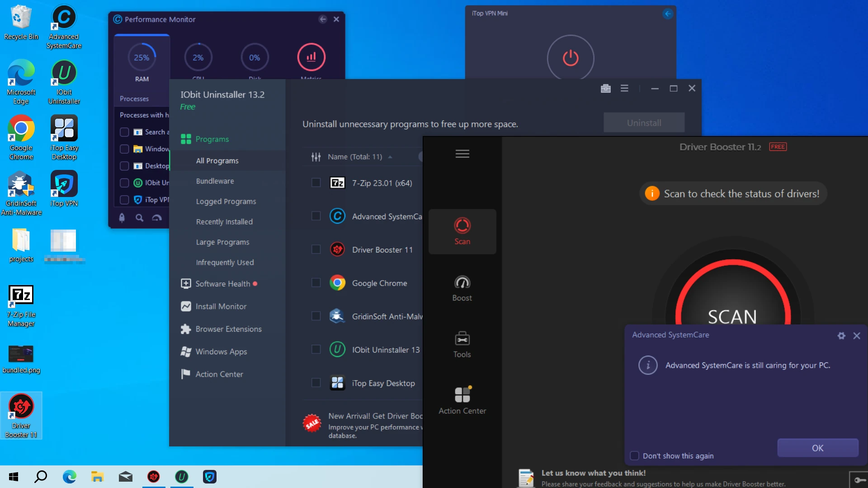Viewport: 868px width, 488px height.
Task: Open the Tools panel in Driver Booster
Action: click(x=462, y=345)
